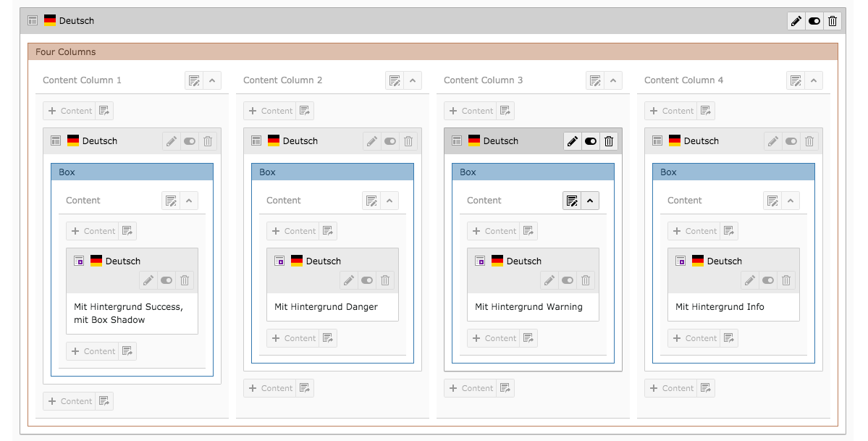Click the record info icon beside top Deutsch flag
This screenshot has width=868, height=441.
(x=32, y=20)
